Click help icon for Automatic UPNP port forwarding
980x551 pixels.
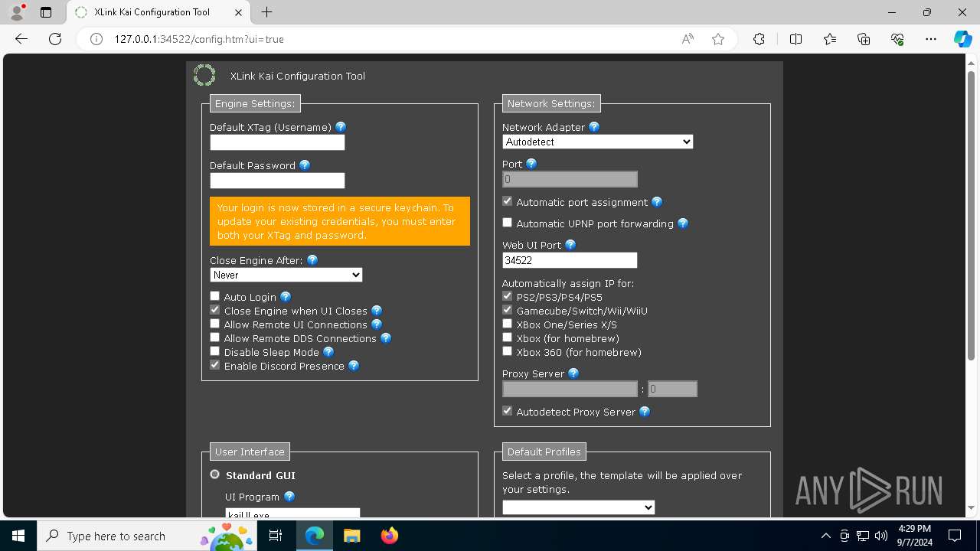tap(683, 223)
